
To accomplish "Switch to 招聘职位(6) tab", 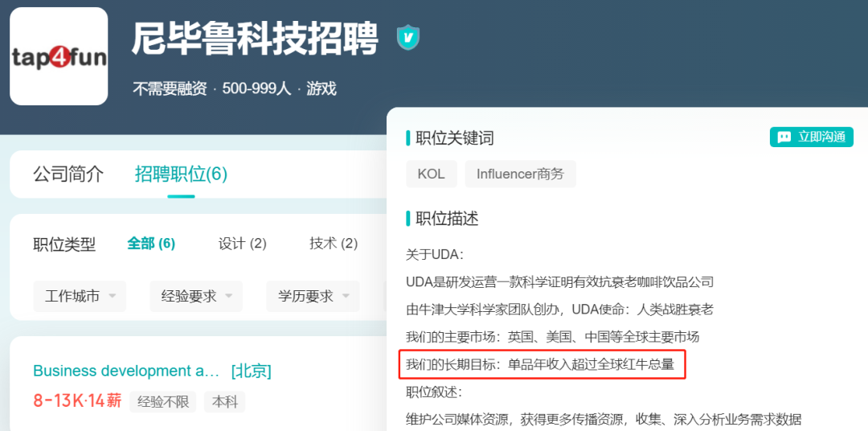I will (x=181, y=174).
